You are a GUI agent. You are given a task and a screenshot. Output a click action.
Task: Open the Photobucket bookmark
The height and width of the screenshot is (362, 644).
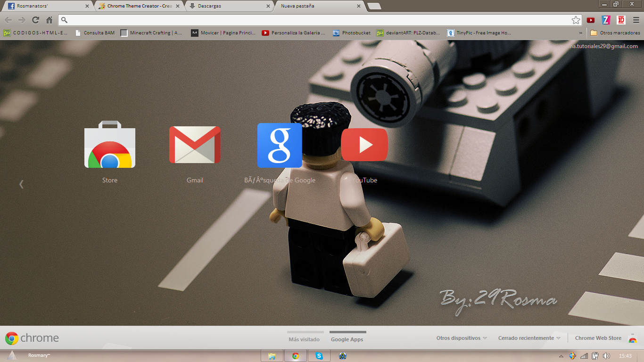[x=351, y=33]
